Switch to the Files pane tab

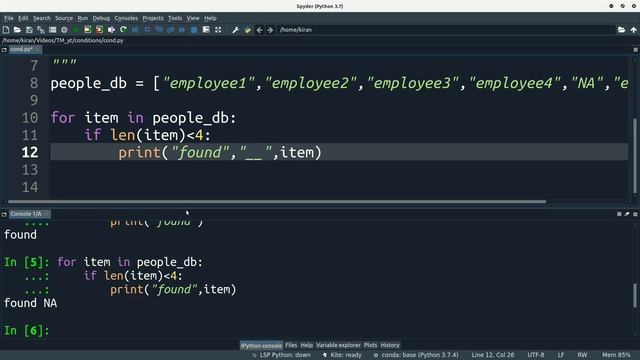pyautogui.click(x=291, y=345)
